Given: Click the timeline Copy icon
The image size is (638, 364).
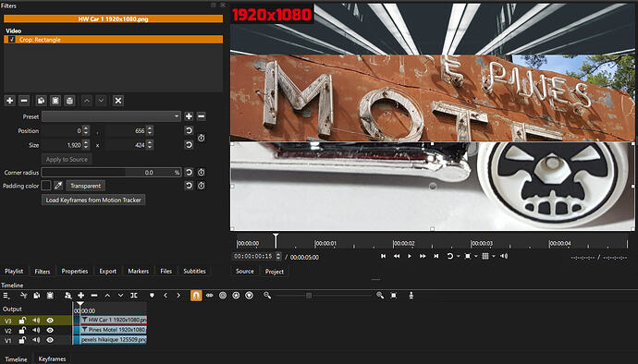Looking at the screenshot, I should point(37,296).
